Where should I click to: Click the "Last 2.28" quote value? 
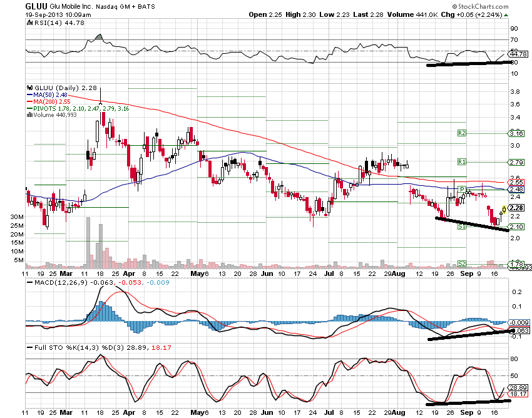(x=368, y=14)
